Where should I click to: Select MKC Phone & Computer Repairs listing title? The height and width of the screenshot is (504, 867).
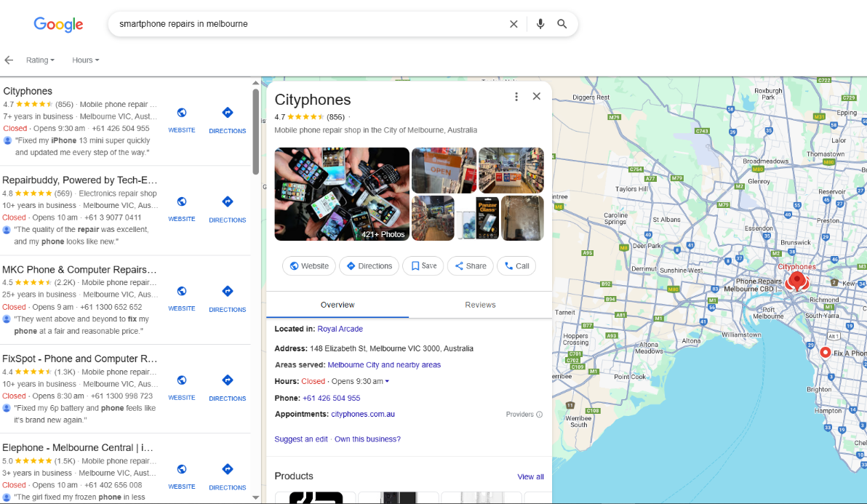(79, 270)
